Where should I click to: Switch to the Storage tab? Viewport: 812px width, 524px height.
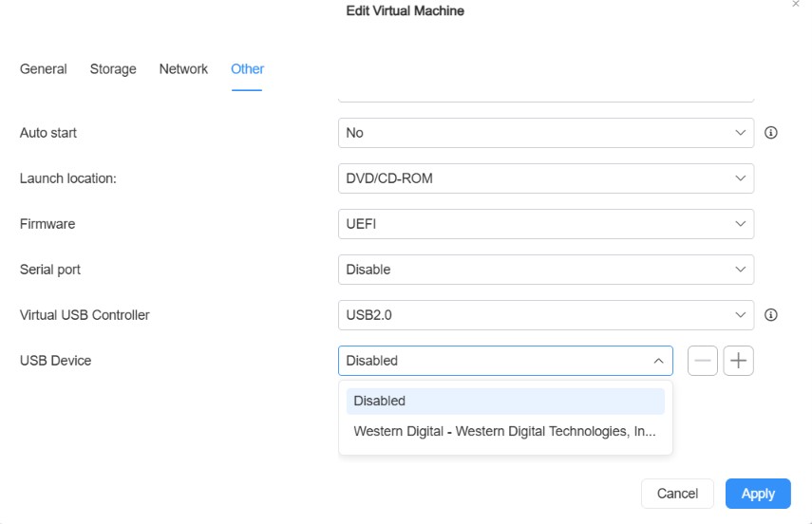point(113,69)
